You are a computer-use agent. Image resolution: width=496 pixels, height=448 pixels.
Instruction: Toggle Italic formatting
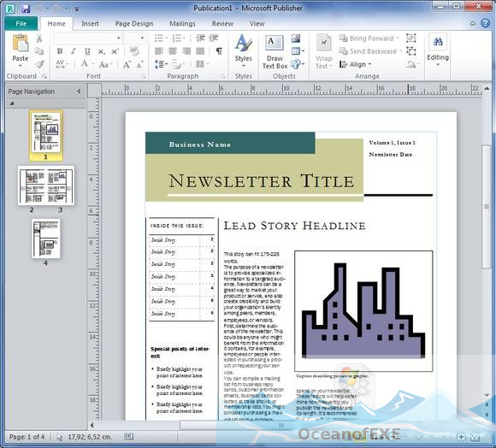74,51
